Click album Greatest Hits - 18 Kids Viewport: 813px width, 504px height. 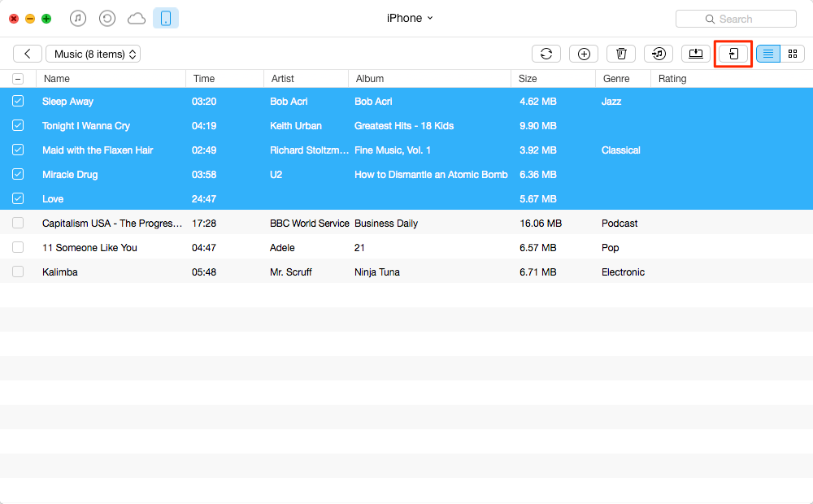404,126
